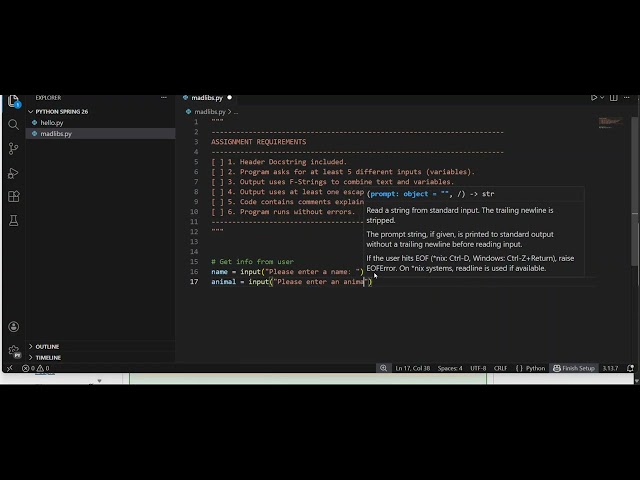Click the name = input line
This screenshot has height=480, width=640.
[287, 272]
